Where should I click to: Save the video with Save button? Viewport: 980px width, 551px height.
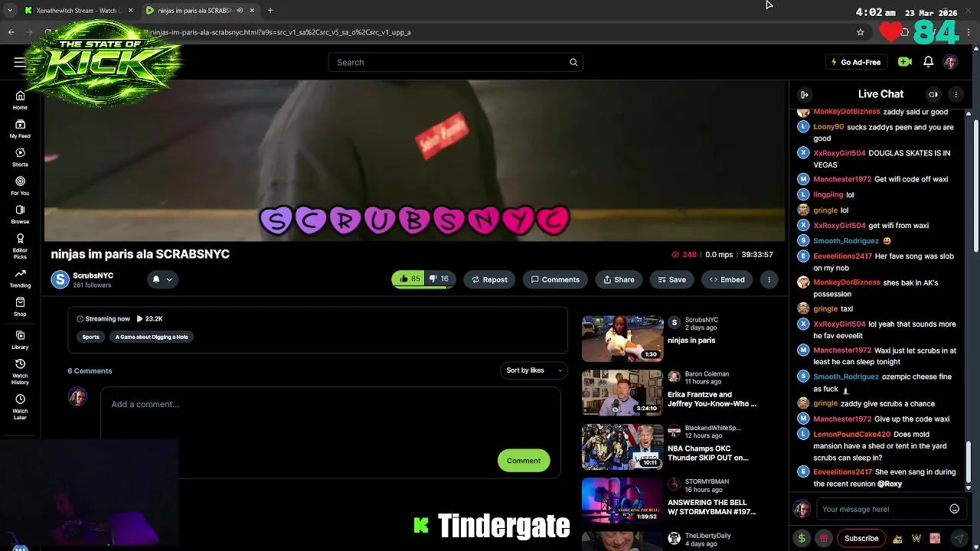(x=671, y=279)
